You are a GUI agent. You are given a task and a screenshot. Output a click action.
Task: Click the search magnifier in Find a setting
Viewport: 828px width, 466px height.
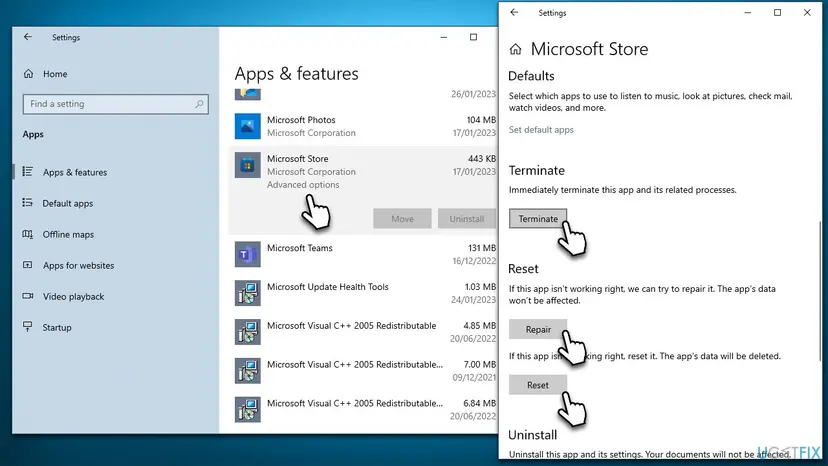199,104
